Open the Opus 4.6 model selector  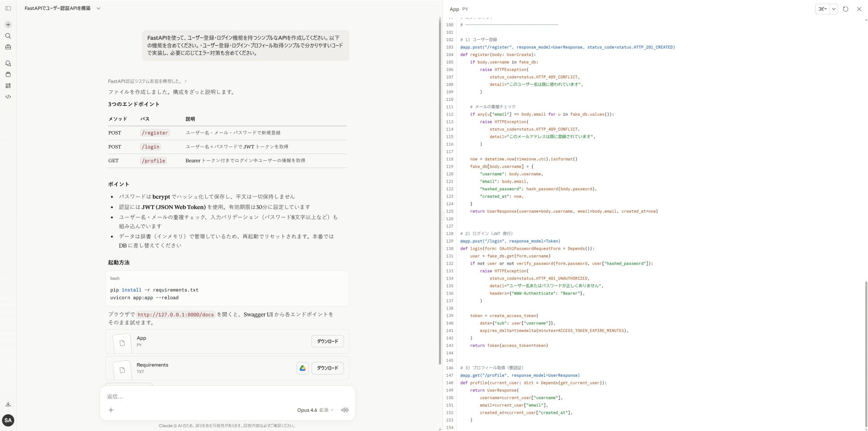tap(315, 410)
